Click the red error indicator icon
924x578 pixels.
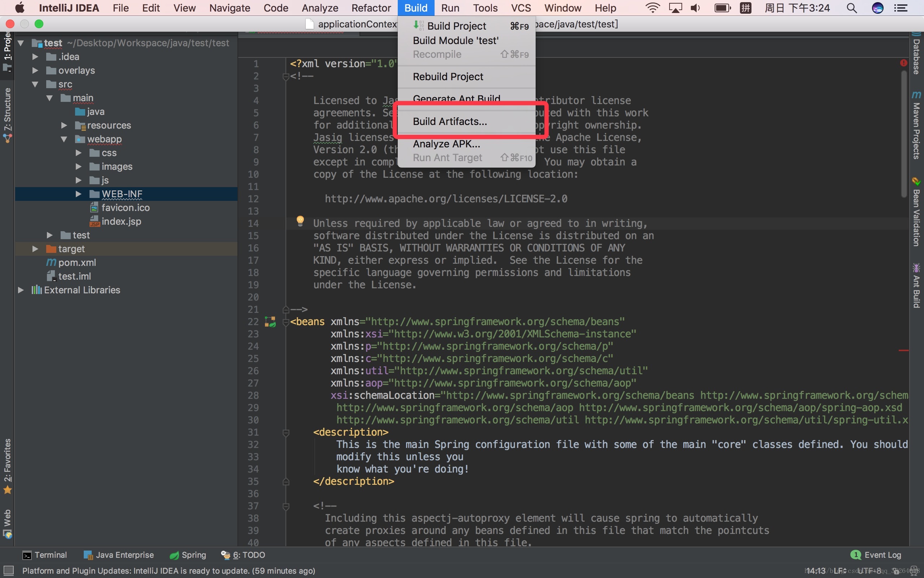coord(903,63)
